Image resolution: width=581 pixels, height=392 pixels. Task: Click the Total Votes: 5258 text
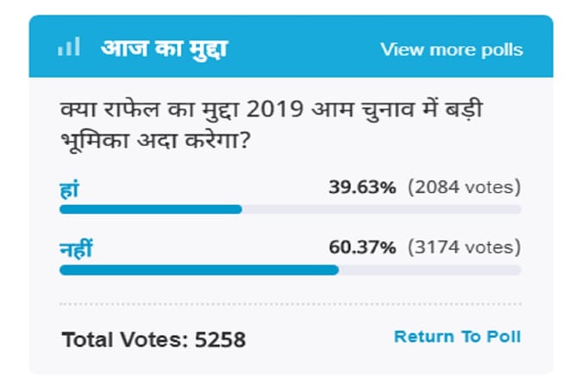coord(153,339)
